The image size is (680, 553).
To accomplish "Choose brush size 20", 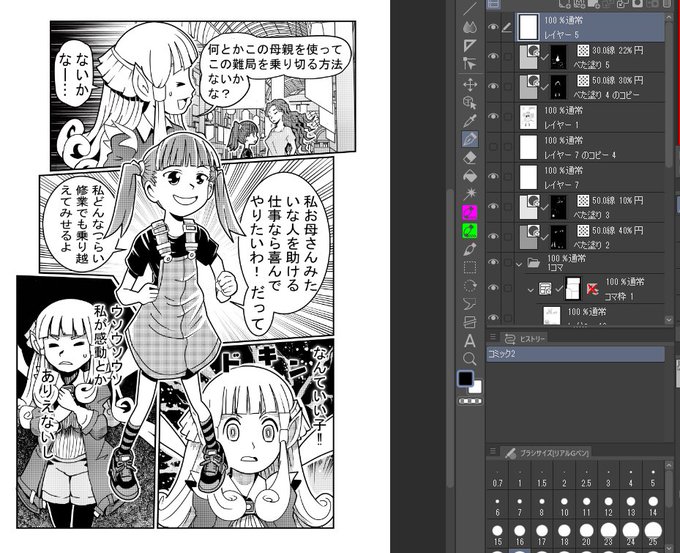I will click(586, 535).
